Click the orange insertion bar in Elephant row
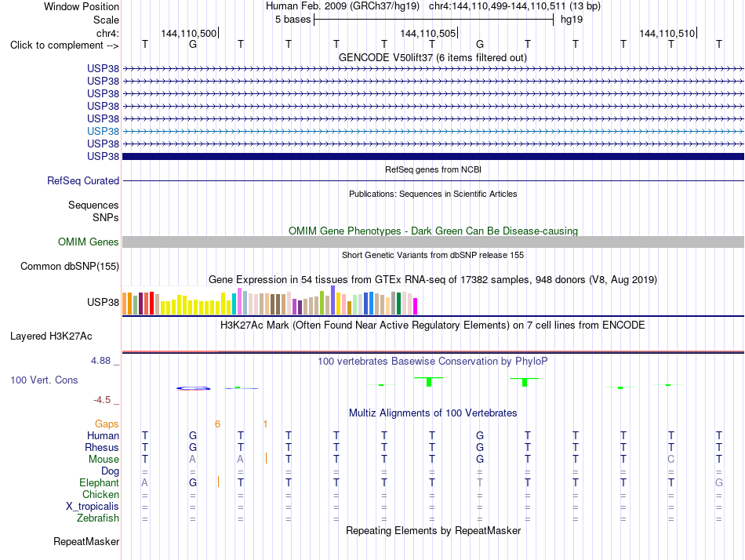 [218, 482]
